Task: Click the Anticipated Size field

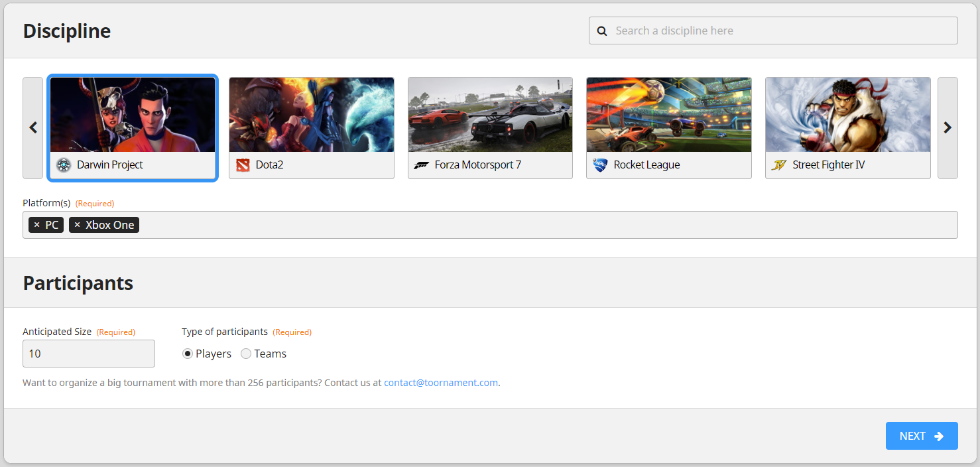Action: 89,354
